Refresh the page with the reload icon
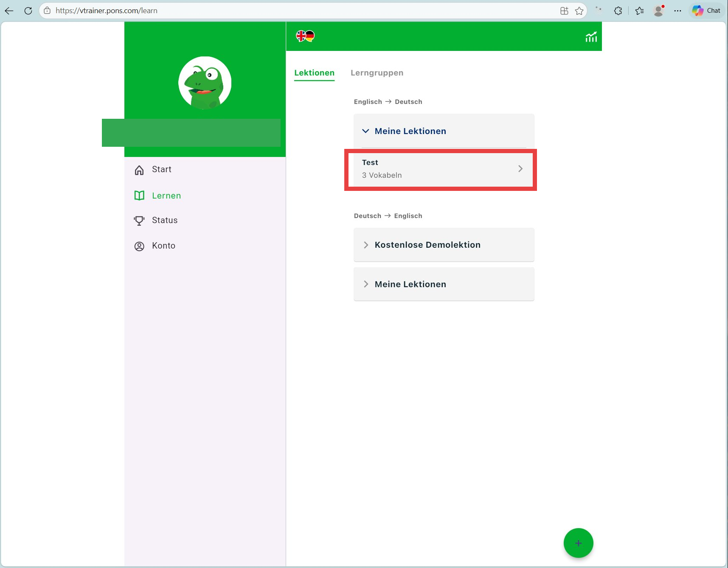The image size is (728, 568). (28, 11)
